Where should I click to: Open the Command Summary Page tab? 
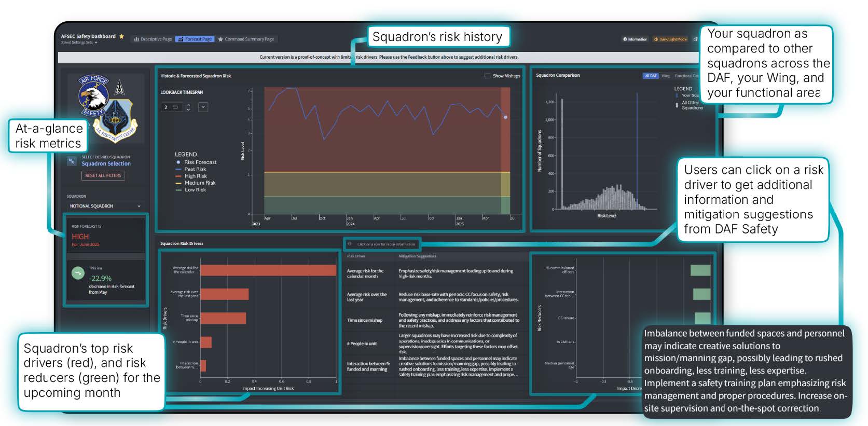coord(246,39)
